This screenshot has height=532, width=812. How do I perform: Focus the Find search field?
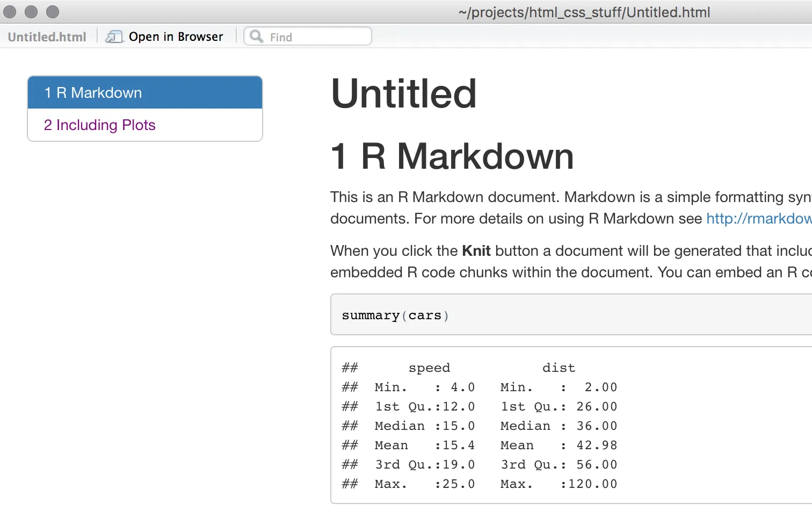[x=308, y=37]
